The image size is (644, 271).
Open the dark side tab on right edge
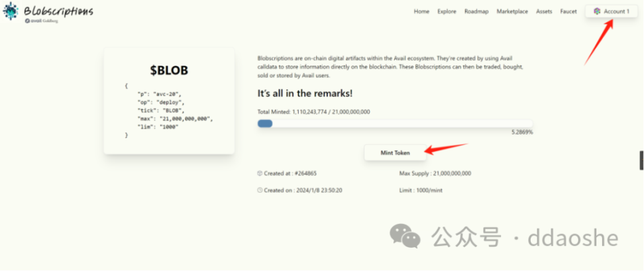(641, 160)
